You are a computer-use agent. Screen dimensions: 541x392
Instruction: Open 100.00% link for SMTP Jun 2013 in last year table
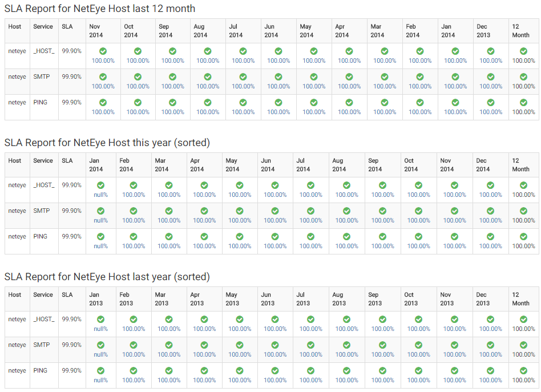(275, 354)
